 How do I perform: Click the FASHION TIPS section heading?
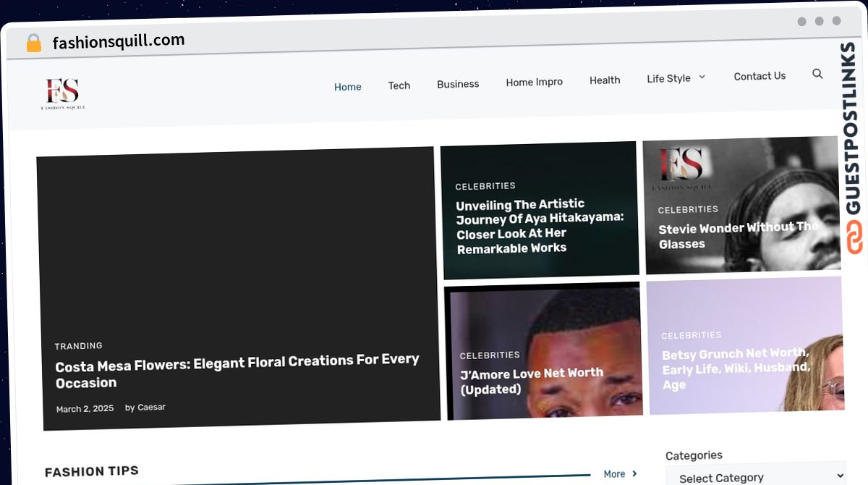[92, 472]
